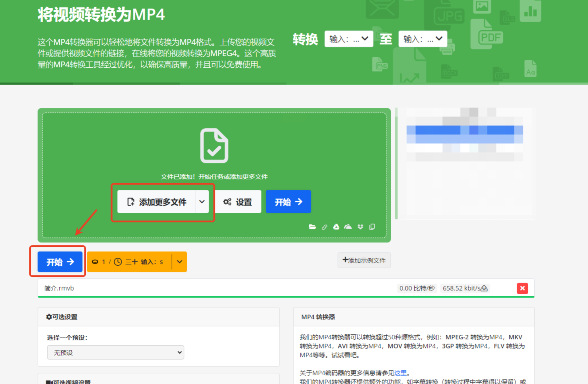Expand the orange status bar chevron
The width and height of the screenshot is (588, 384).
(180, 262)
